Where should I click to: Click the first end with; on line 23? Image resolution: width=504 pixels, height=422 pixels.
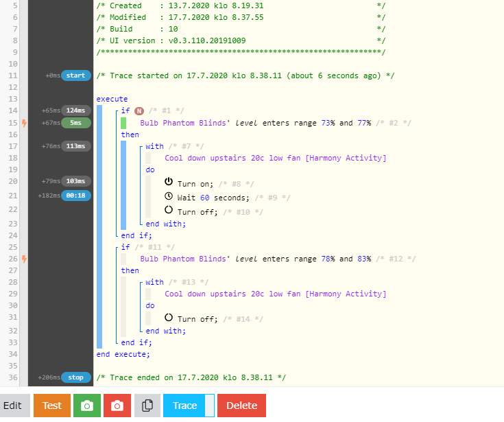click(x=166, y=224)
